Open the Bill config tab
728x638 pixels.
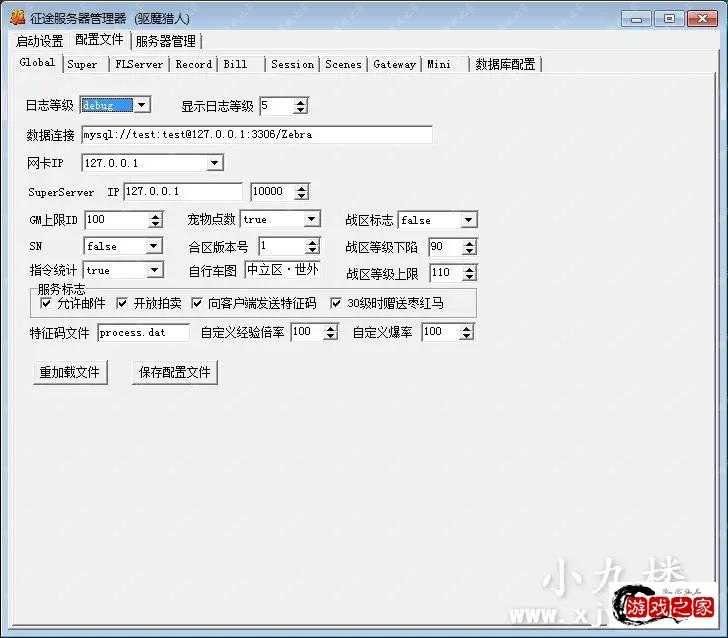click(235, 64)
